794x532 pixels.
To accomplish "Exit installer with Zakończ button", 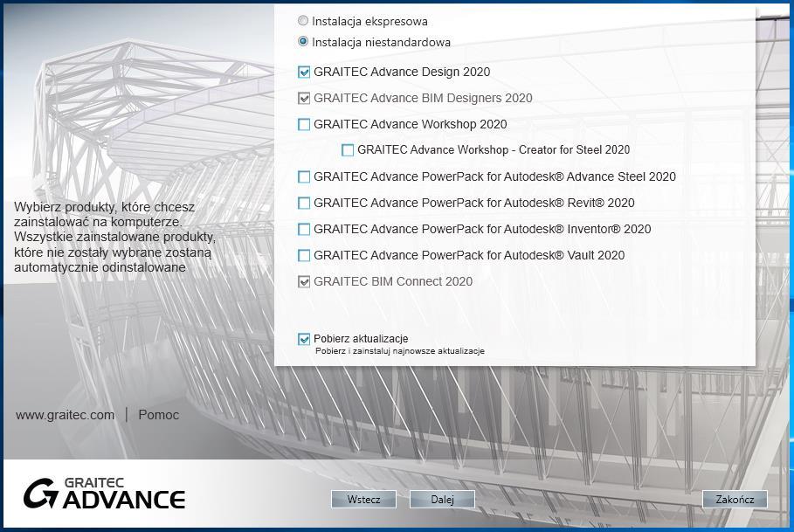I will coord(735,499).
